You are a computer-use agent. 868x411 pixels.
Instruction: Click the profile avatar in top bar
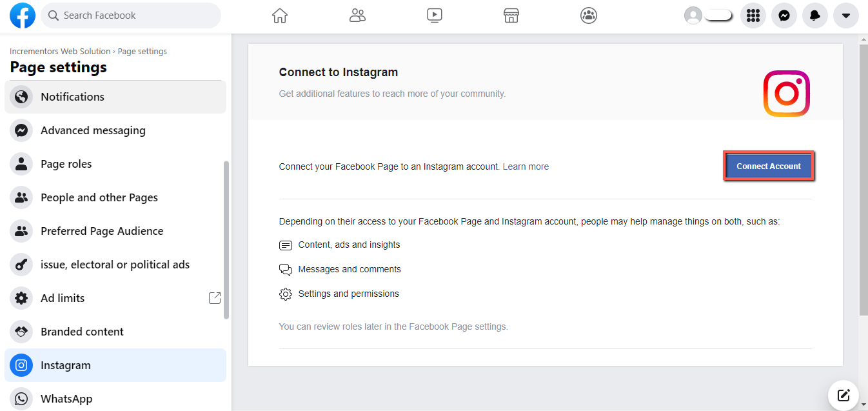[693, 15]
